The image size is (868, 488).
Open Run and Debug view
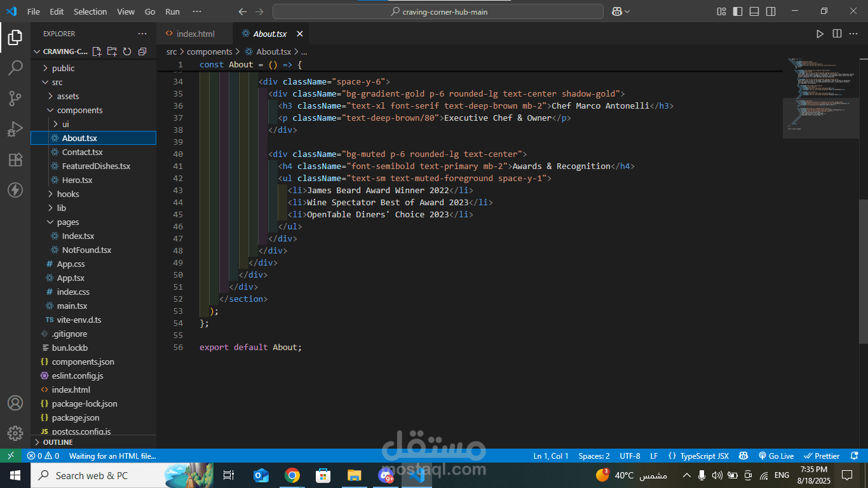(15, 129)
